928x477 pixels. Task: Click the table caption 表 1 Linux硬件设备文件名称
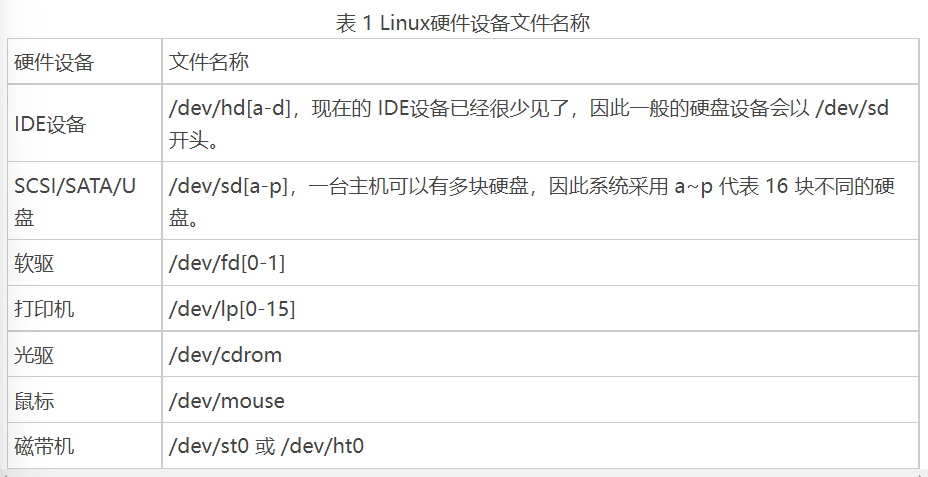463,23
